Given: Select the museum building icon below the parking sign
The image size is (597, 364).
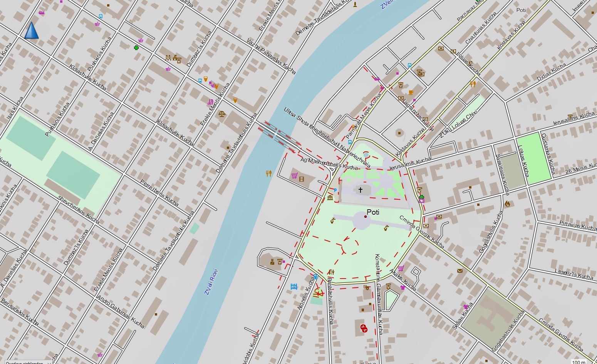Looking at the screenshot, I should 330,197.
